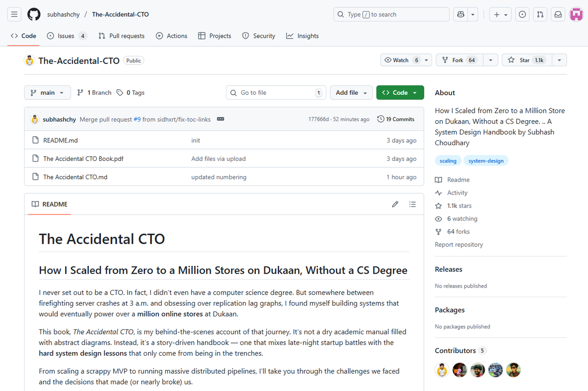
Task: Fork this repository
Action: tap(459, 60)
